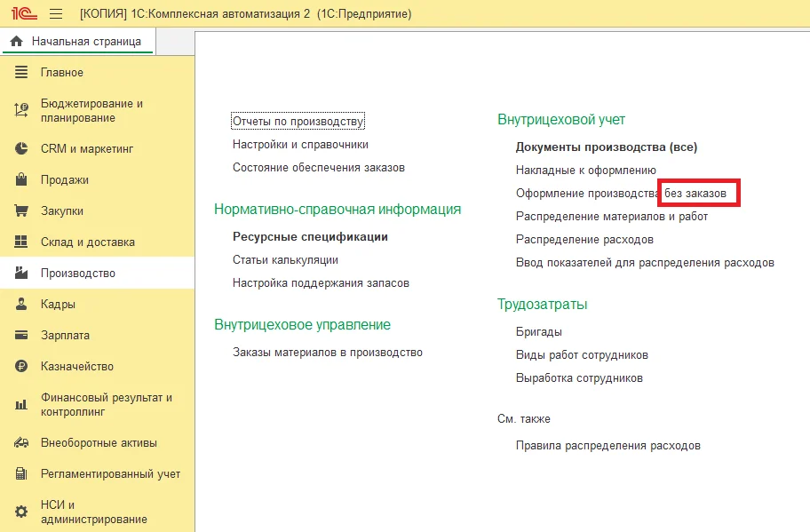Click the window title 1С:Комплексная автоматизация 2
810x532 pixels.
point(220,14)
